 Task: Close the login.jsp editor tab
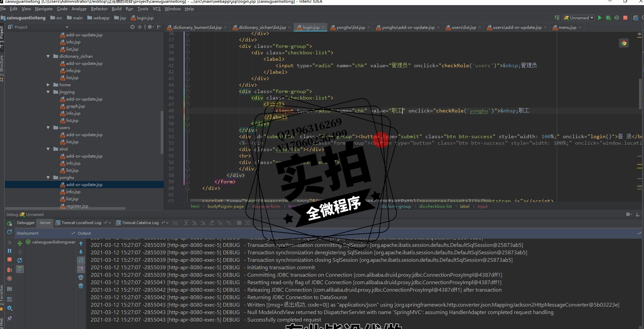click(323, 28)
